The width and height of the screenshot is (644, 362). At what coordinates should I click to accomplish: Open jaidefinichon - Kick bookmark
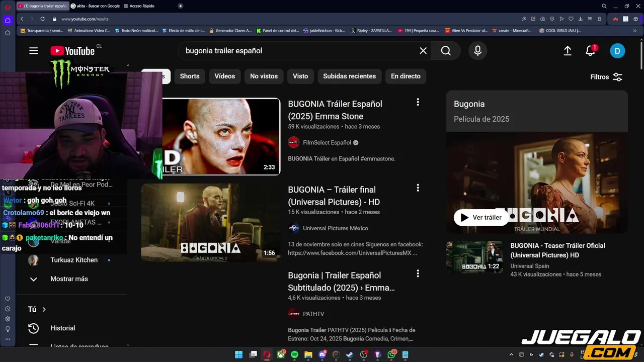click(x=324, y=31)
